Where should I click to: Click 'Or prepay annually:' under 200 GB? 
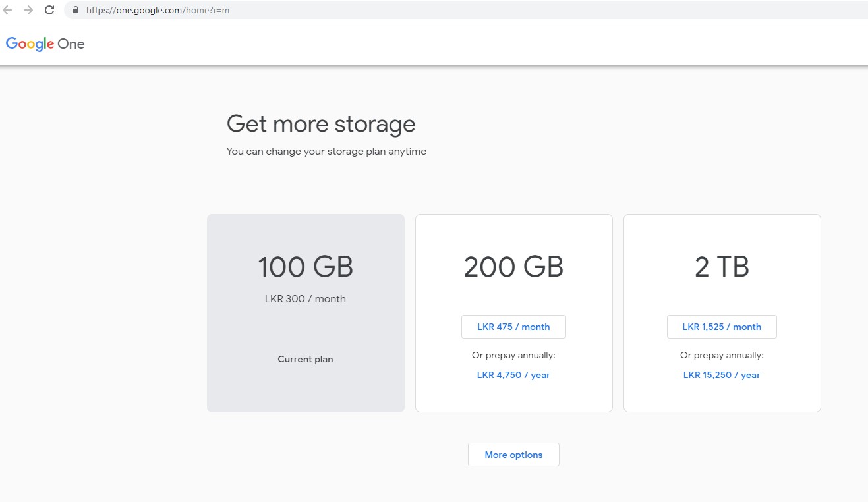[x=513, y=355]
